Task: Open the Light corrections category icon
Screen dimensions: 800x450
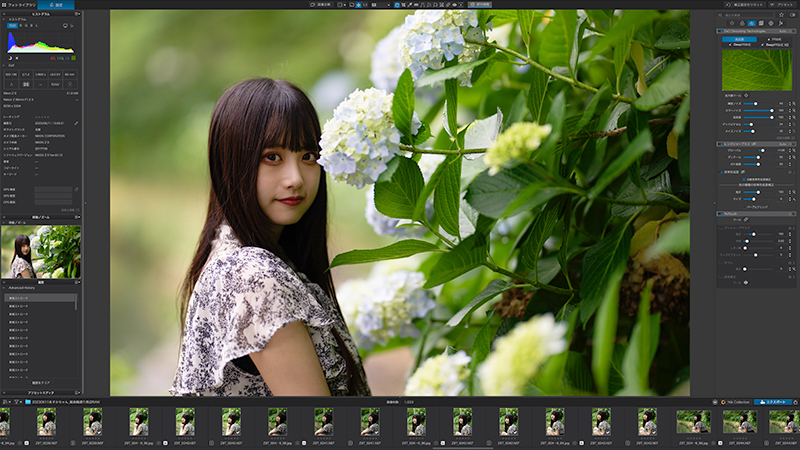Action: 732,23
